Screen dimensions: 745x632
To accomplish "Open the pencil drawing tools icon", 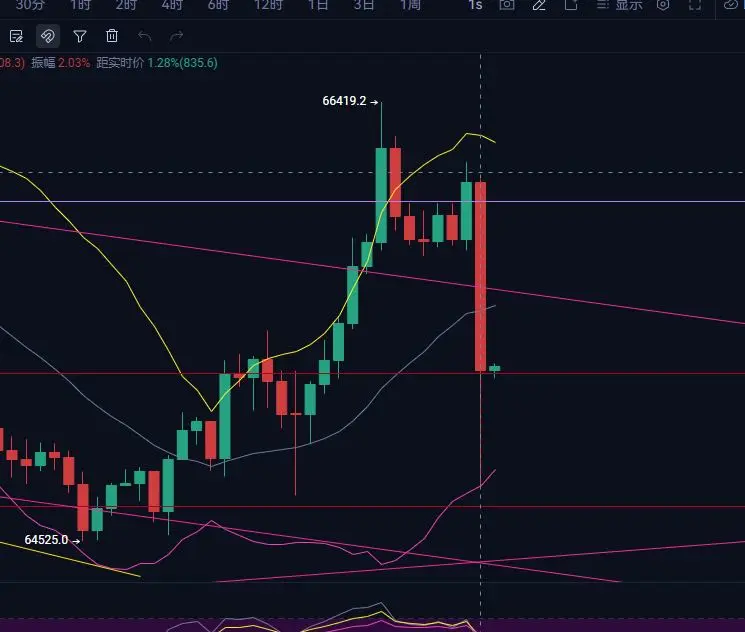I will (539, 5).
